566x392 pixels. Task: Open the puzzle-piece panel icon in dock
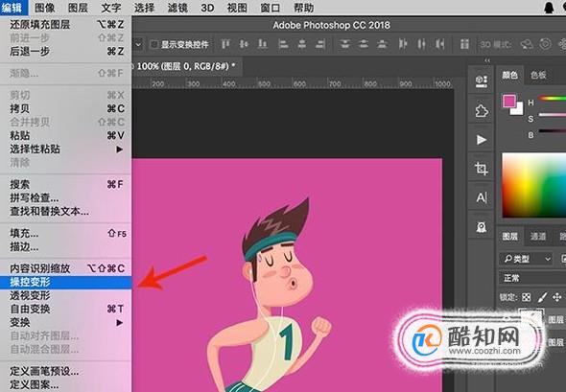[x=482, y=111]
